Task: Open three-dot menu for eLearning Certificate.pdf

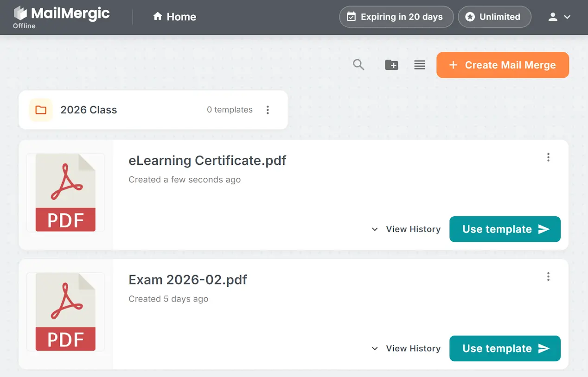Action: (x=548, y=157)
